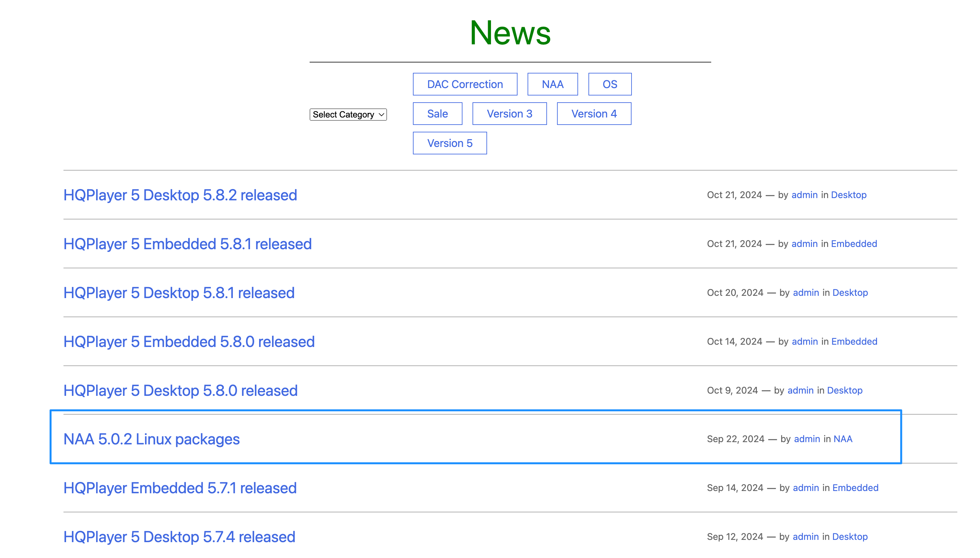This screenshot has height=558, width=980.
Task: Click admin author on Sep 12 row
Action: point(805,537)
